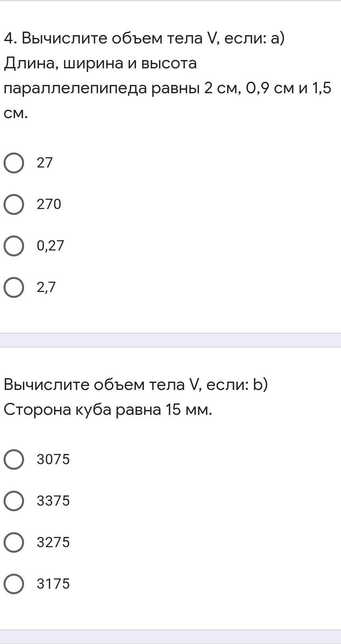Tap the '0,27' option label text

pos(50,246)
